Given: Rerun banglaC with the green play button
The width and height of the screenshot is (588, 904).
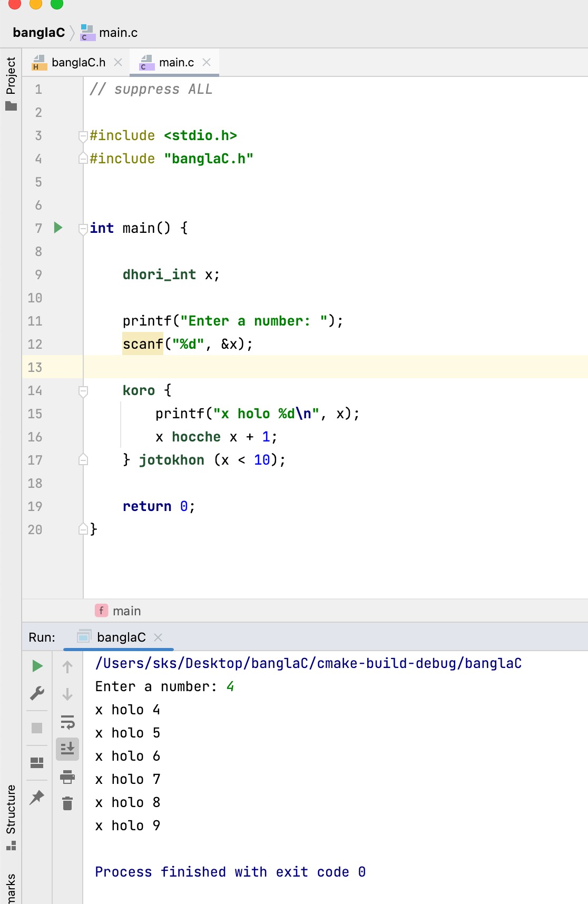Looking at the screenshot, I should (x=37, y=666).
